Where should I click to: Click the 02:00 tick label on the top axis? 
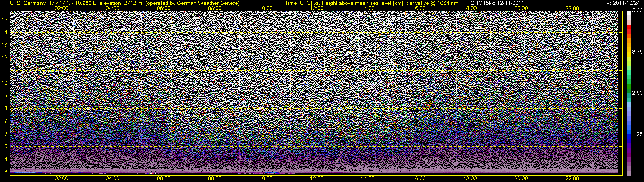click(x=61, y=8)
